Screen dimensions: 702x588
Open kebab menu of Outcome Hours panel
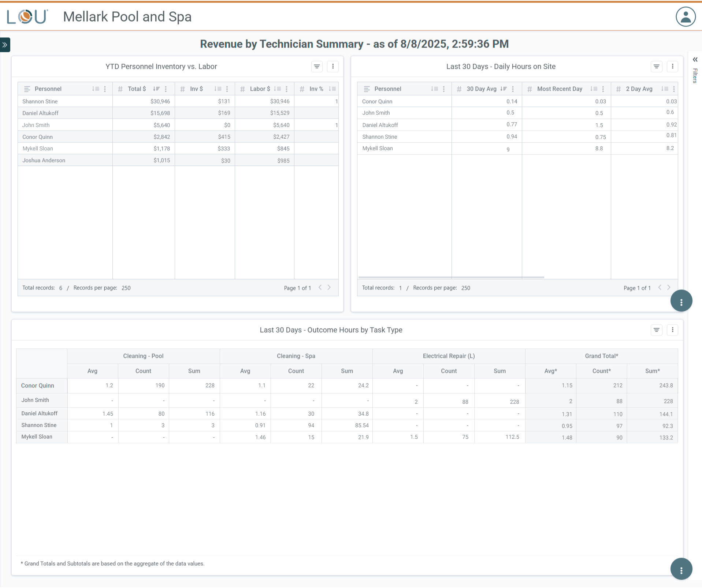coord(672,330)
